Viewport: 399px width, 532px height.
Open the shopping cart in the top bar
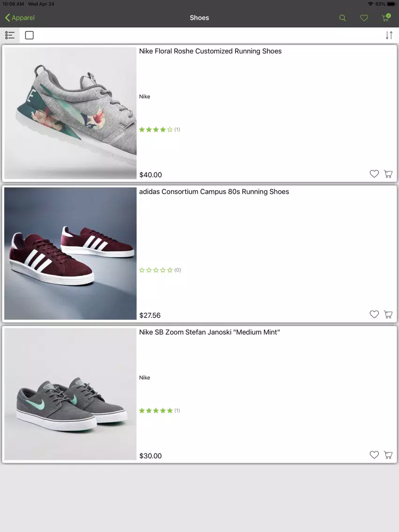pyautogui.click(x=386, y=18)
